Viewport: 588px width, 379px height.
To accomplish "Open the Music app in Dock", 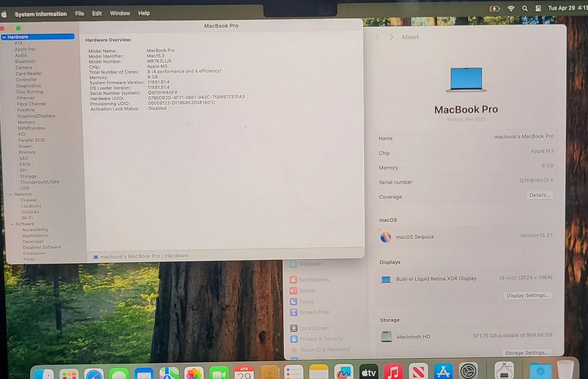I will pos(393,372).
